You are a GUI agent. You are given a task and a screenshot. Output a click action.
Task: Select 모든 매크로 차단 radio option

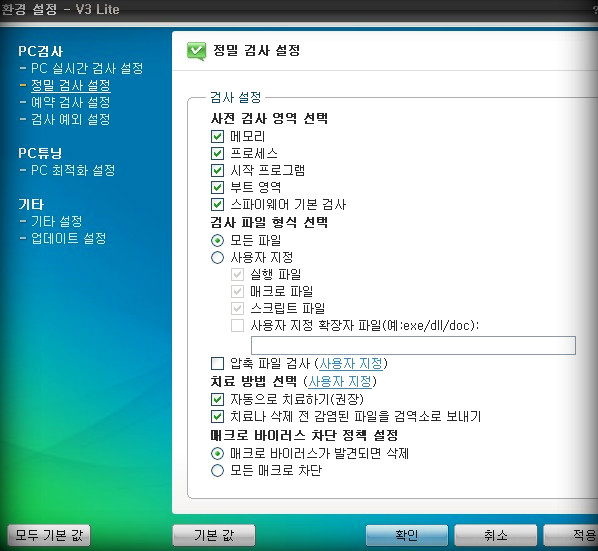217,471
